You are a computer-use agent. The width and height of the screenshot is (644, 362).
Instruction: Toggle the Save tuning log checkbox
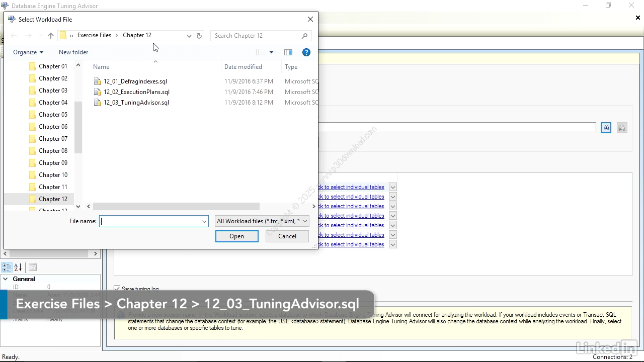pos(117,289)
